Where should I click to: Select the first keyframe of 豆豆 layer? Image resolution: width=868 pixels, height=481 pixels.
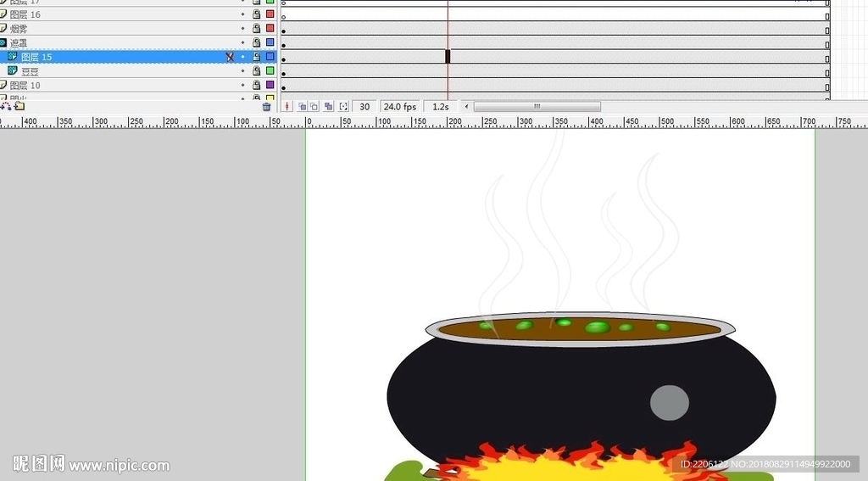283,73
